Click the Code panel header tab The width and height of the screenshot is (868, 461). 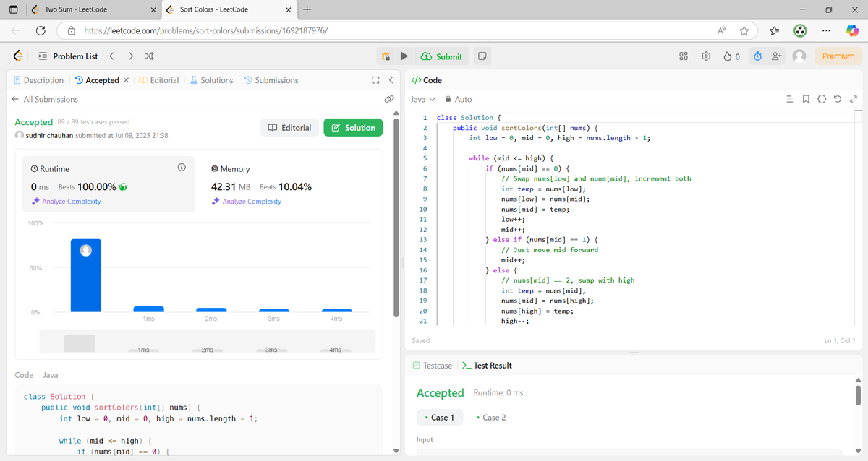click(x=426, y=80)
